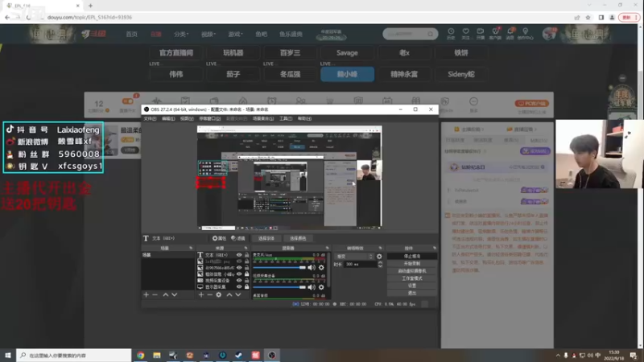
Task: Toggle visibility of the 媒体源 source
Action: coord(239,274)
